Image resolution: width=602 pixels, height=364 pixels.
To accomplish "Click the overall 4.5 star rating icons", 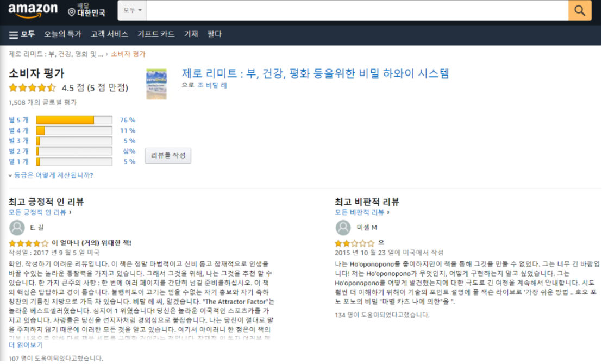I will coord(32,88).
